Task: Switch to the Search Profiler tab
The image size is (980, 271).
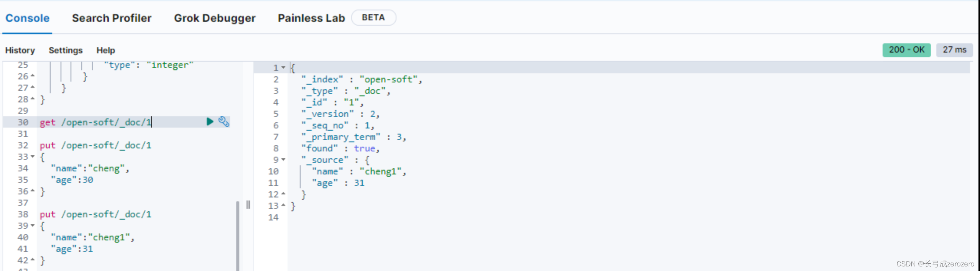Action: tap(112, 18)
